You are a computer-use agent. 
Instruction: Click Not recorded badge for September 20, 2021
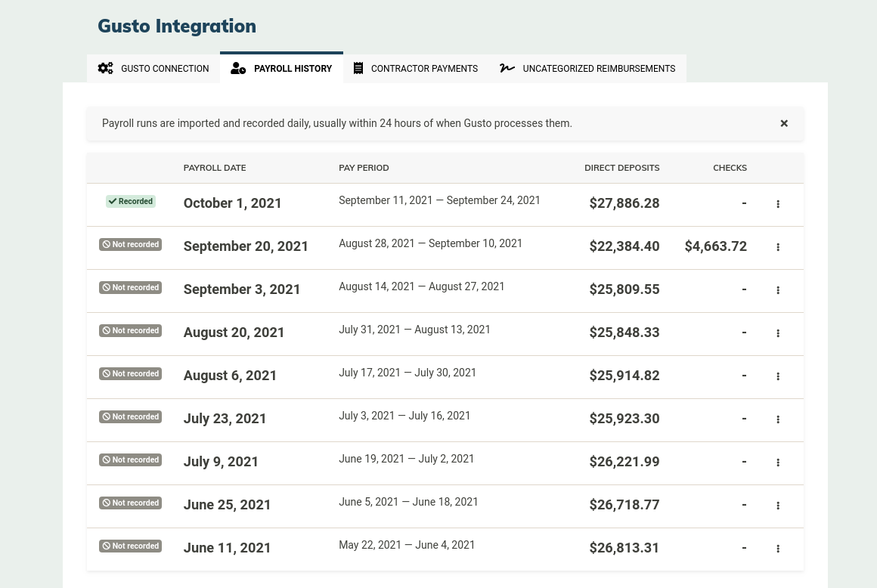pos(130,244)
